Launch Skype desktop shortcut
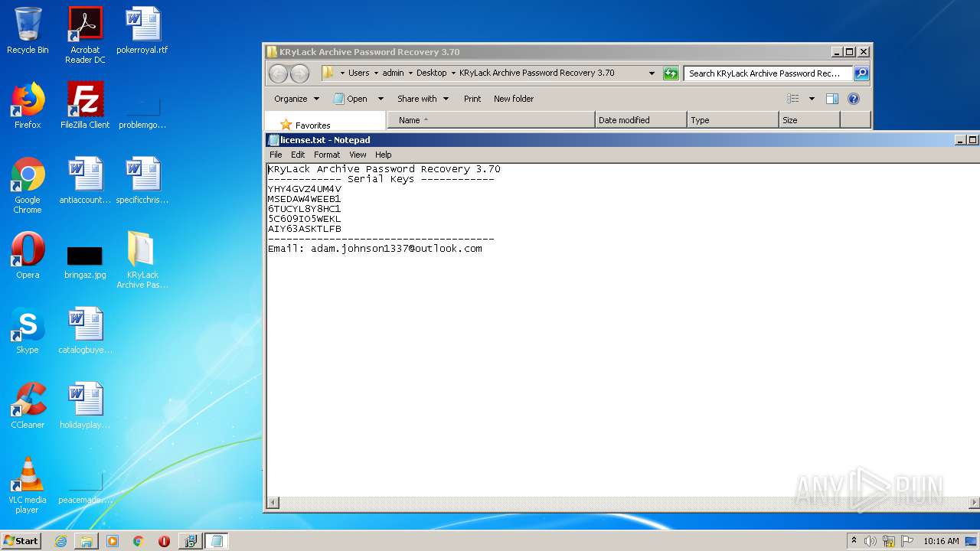980x551 pixels. click(x=28, y=331)
